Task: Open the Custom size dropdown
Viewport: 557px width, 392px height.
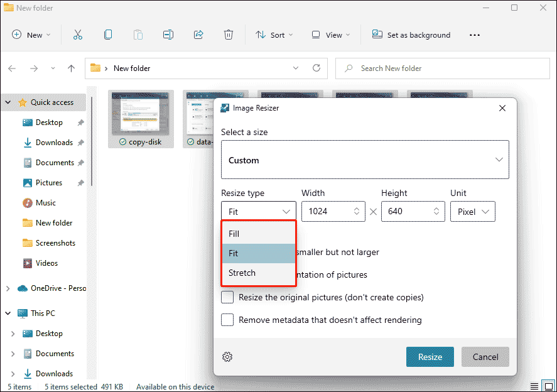Action: pyautogui.click(x=365, y=160)
